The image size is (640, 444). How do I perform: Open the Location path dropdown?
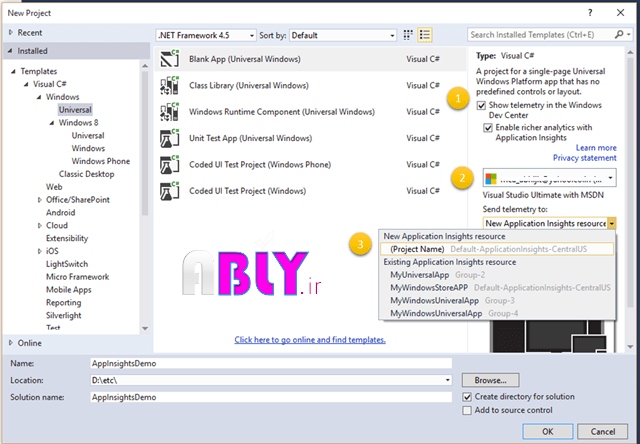click(x=448, y=380)
